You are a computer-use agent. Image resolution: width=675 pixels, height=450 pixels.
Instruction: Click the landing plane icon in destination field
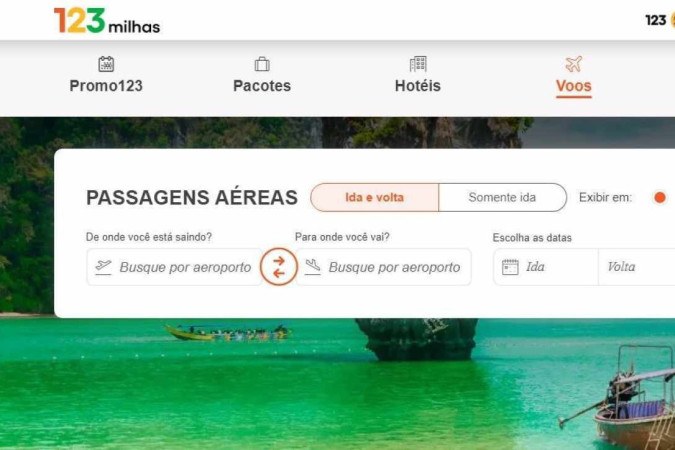coord(313,267)
